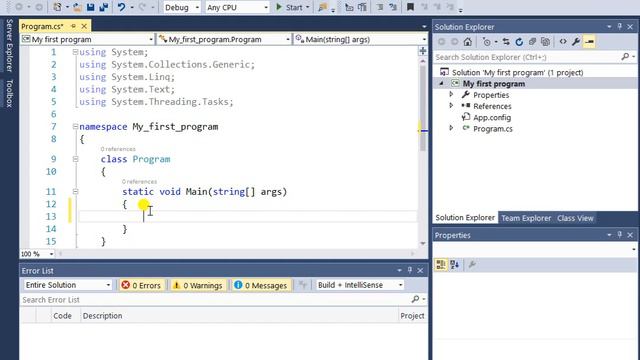Collapse the namespace block at line 7
Image resolution: width=640 pixels, height=360 pixels.
tap(75, 127)
